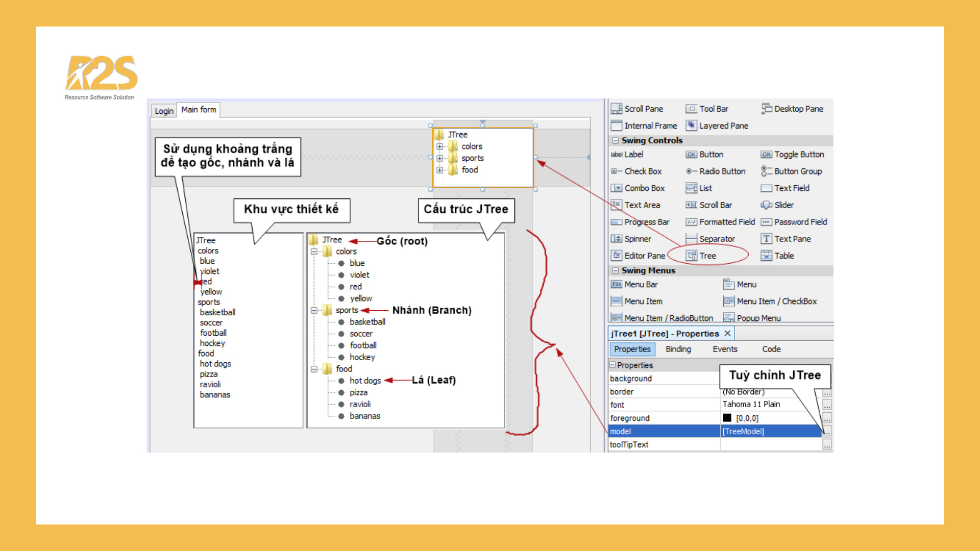
Task: Collapse the Swing Controls palette section
Action: (x=616, y=140)
